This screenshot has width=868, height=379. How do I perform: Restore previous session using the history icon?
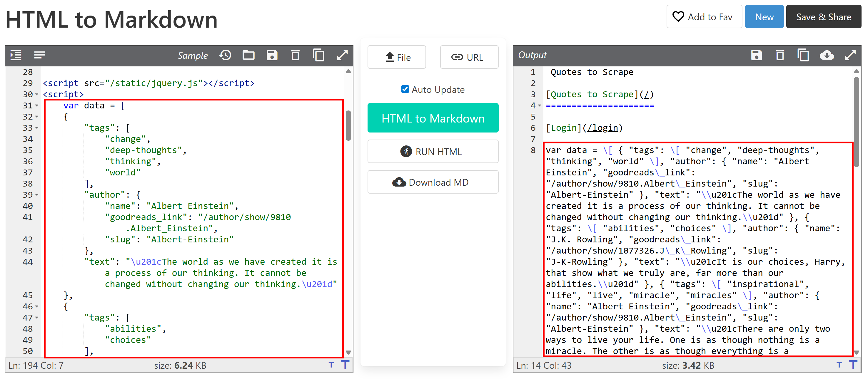(x=226, y=55)
